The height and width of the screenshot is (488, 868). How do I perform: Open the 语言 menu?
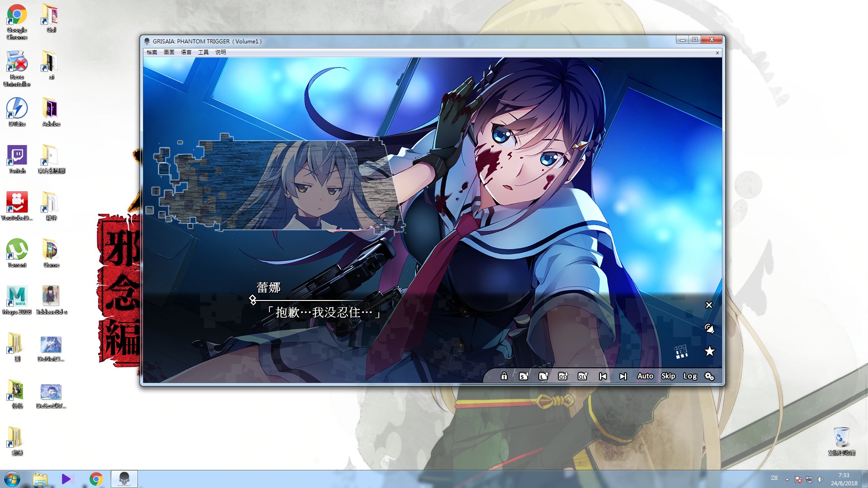[x=186, y=52]
